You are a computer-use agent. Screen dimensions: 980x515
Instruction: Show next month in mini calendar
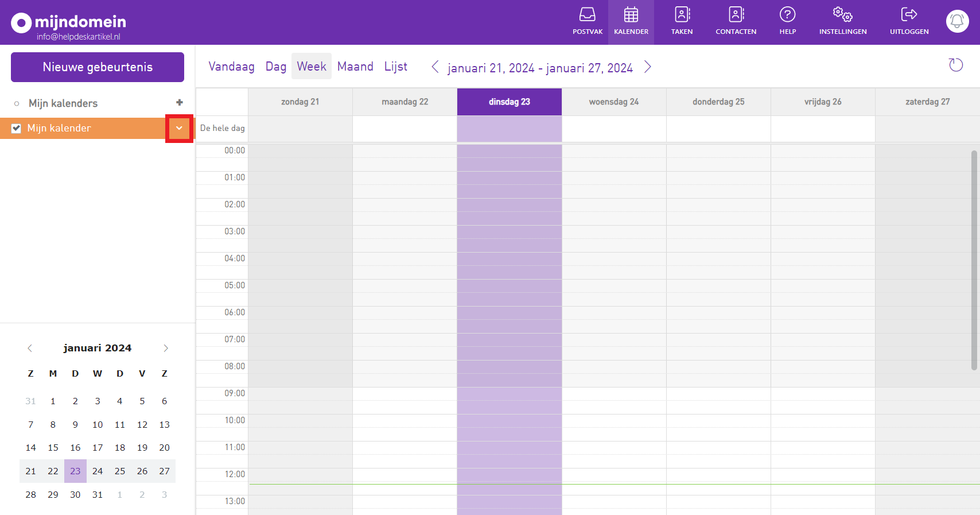click(166, 349)
